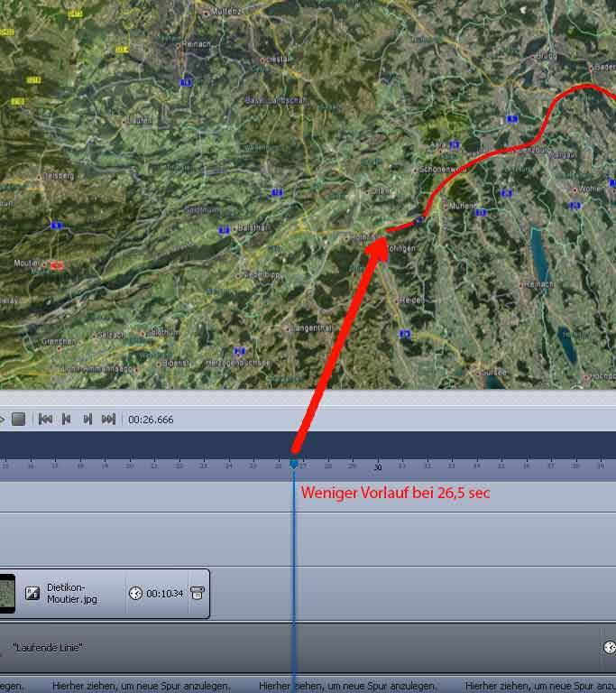Viewport: 616px width, 693px height.
Task: Click the Balsthal label on the map preview
Action: (x=253, y=228)
